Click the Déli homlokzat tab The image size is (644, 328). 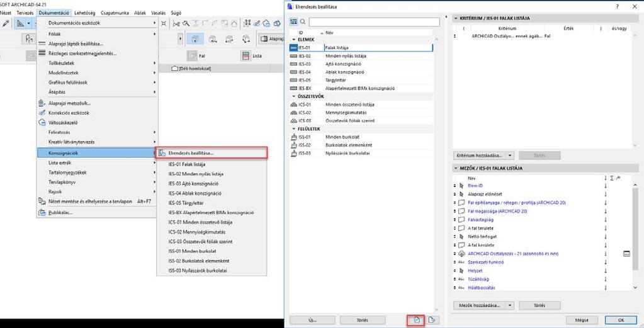[191, 69]
